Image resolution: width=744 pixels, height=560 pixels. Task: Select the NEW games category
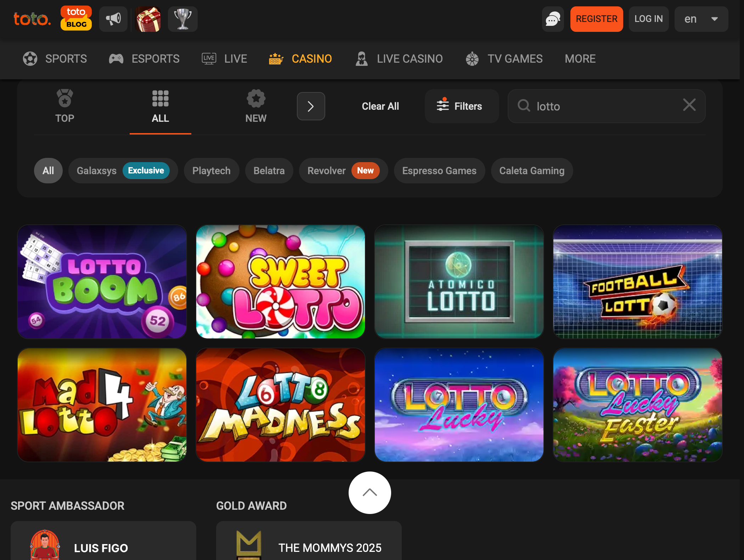pyautogui.click(x=256, y=106)
